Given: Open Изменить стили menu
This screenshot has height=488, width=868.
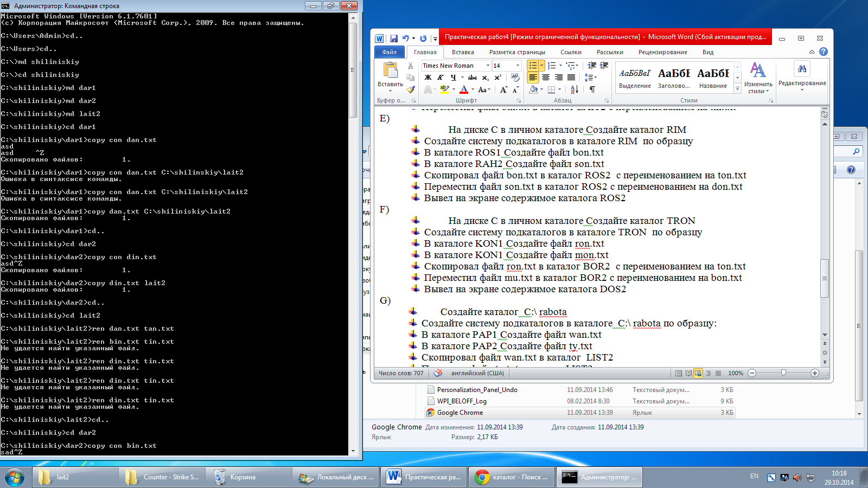Looking at the screenshot, I should (x=758, y=78).
